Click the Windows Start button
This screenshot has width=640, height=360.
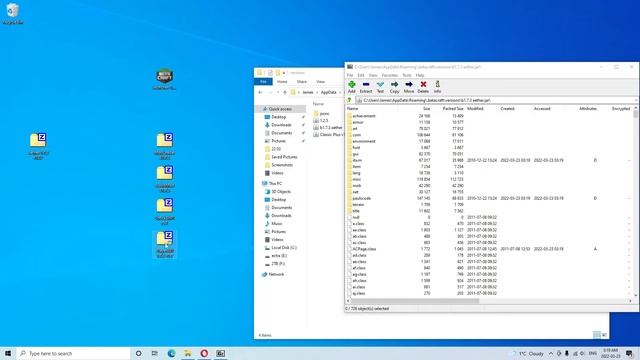(x=8, y=353)
